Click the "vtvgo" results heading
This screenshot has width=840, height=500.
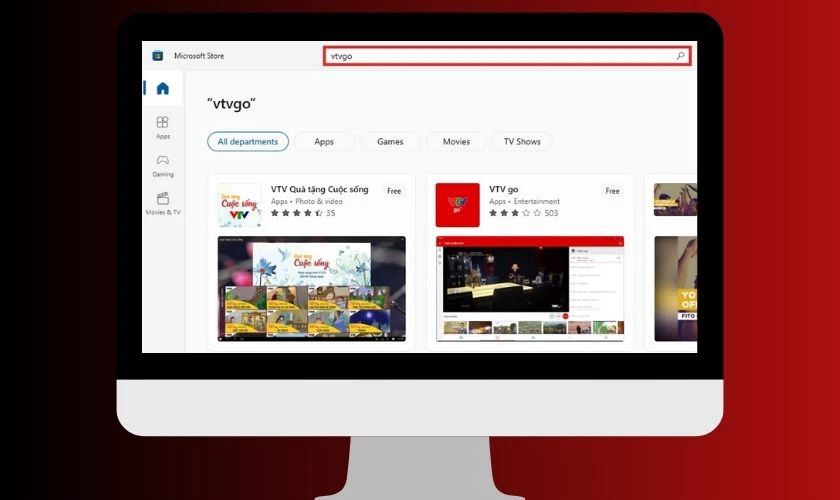click(231, 104)
